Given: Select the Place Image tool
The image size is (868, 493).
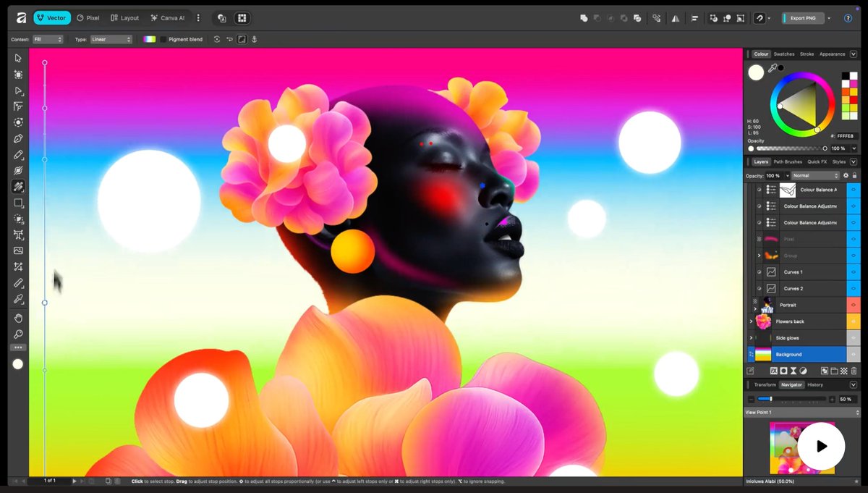Looking at the screenshot, I should click(x=18, y=250).
